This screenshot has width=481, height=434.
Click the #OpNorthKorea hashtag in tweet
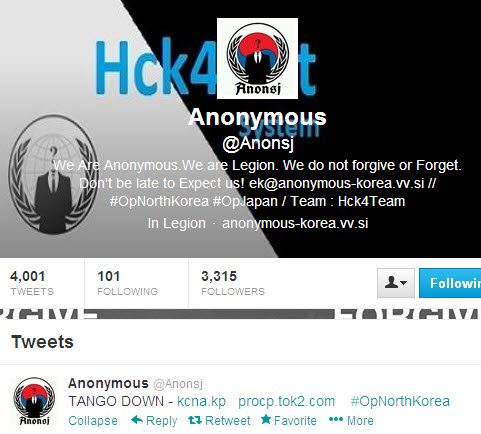tap(400, 401)
